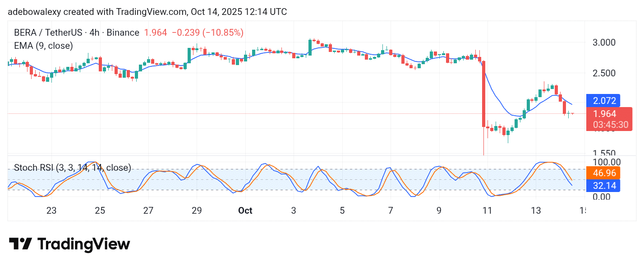This screenshot has height=267, width=644.
Task: Click the 100.00 Stoch RSI scale label
Action: coord(604,162)
